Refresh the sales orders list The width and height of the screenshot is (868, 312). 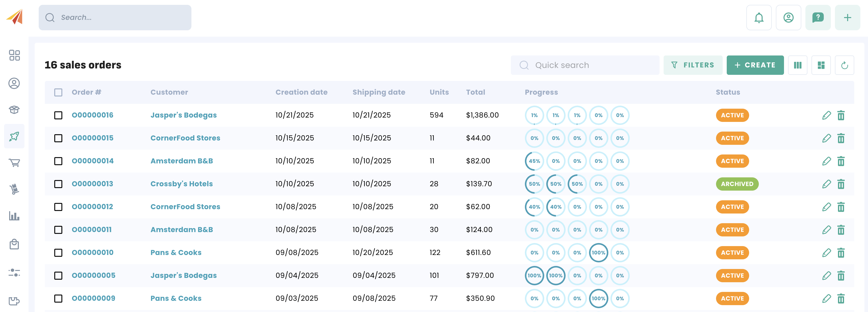tap(844, 65)
